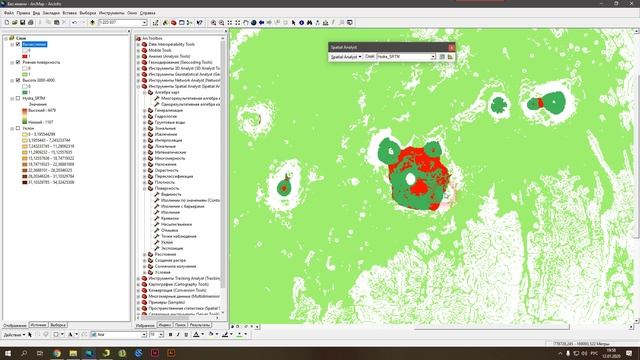Save the map with the diskette icon
This screenshot has height=360, width=640.
22,22
